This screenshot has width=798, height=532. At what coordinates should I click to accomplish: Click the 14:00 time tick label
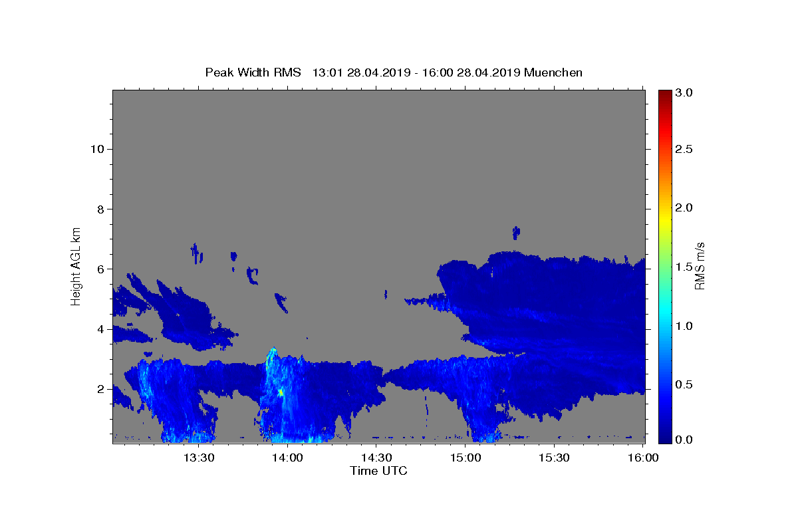(x=288, y=458)
